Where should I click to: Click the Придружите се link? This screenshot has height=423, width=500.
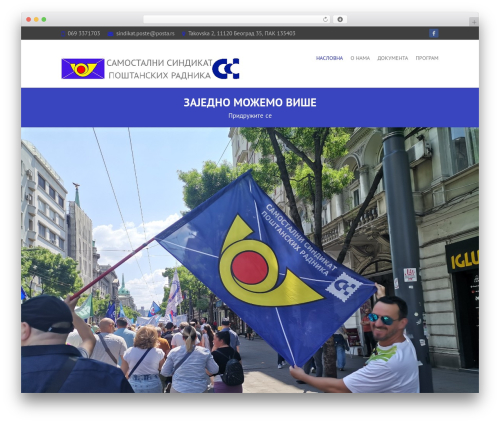tap(250, 116)
